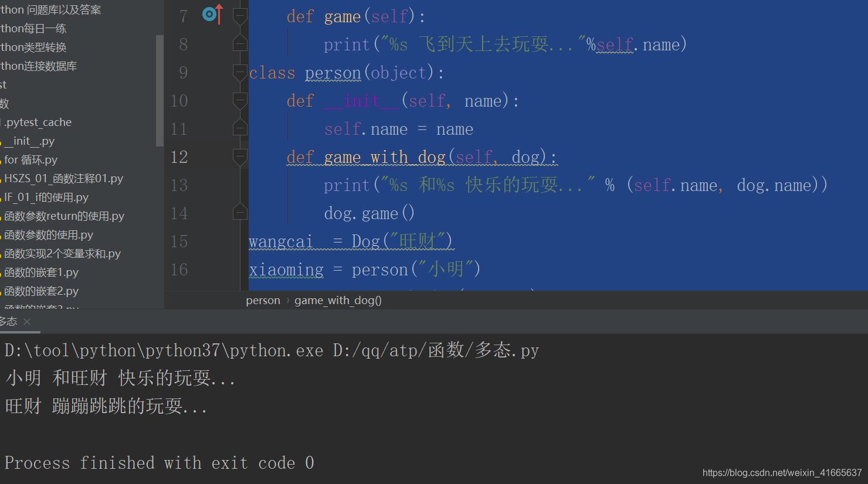Viewport: 868px width, 484px height.
Task: Close the 多态 run tab
Action: point(27,322)
